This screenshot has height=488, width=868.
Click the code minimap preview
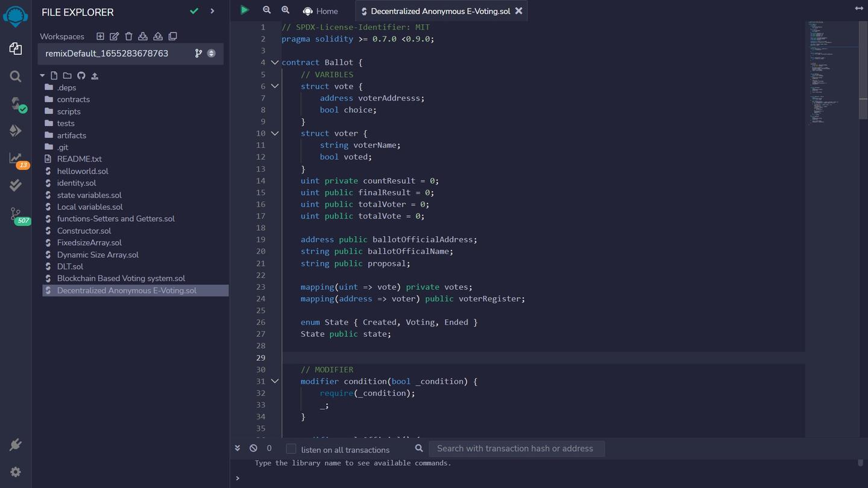[832, 72]
